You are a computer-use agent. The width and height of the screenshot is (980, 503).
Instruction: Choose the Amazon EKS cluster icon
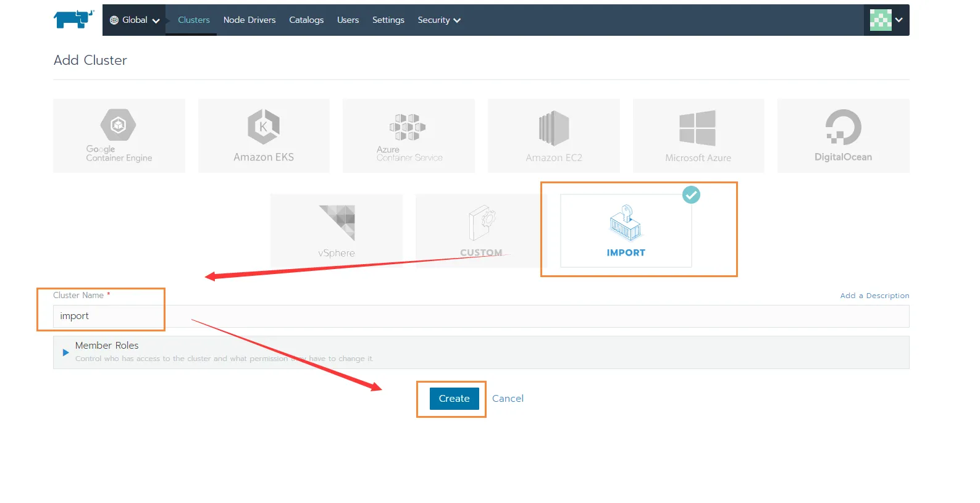click(x=264, y=127)
